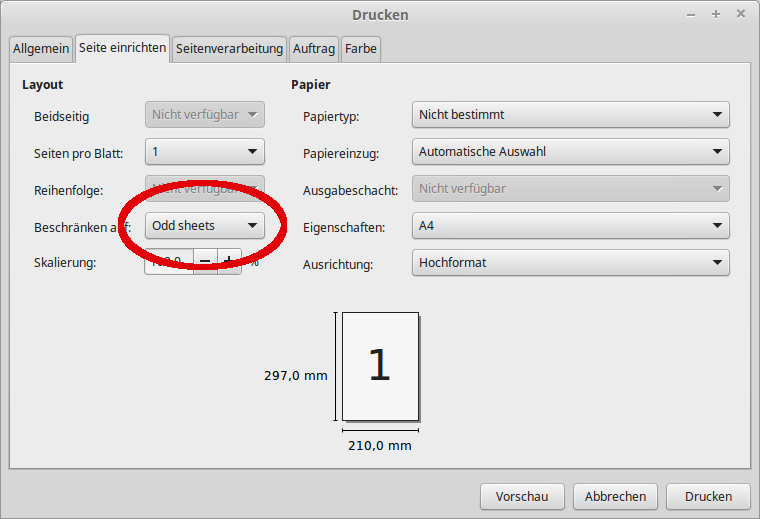The height and width of the screenshot is (519, 760).
Task: Click the Seite einrichten tab
Action: 122,47
